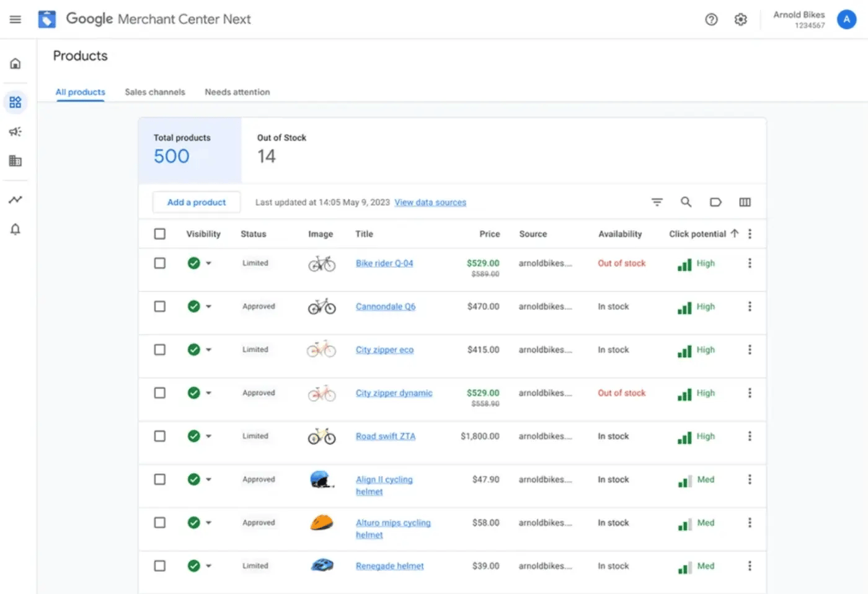Open the help question mark icon
This screenshot has height=594, width=868.
pyautogui.click(x=711, y=19)
